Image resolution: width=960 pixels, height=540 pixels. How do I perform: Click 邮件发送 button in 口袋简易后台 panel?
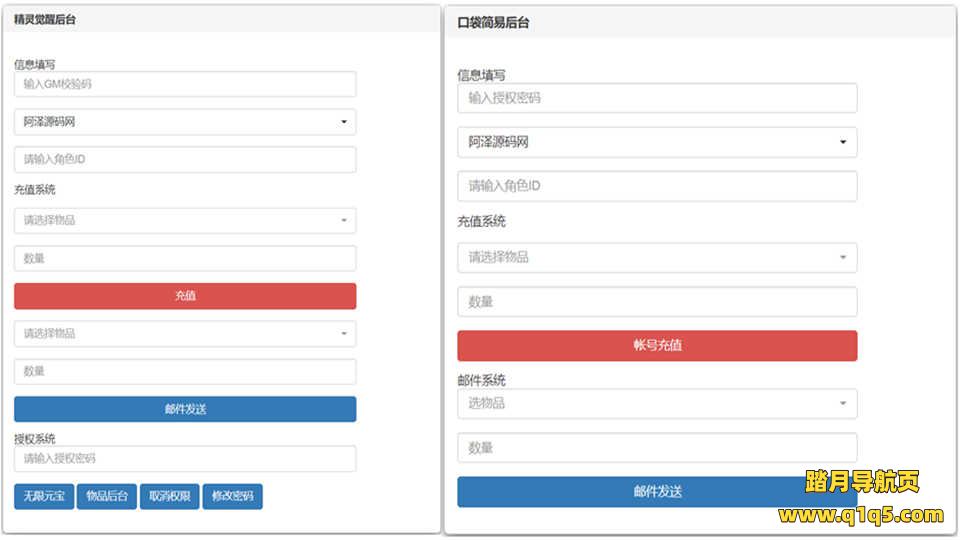(657, 492)
